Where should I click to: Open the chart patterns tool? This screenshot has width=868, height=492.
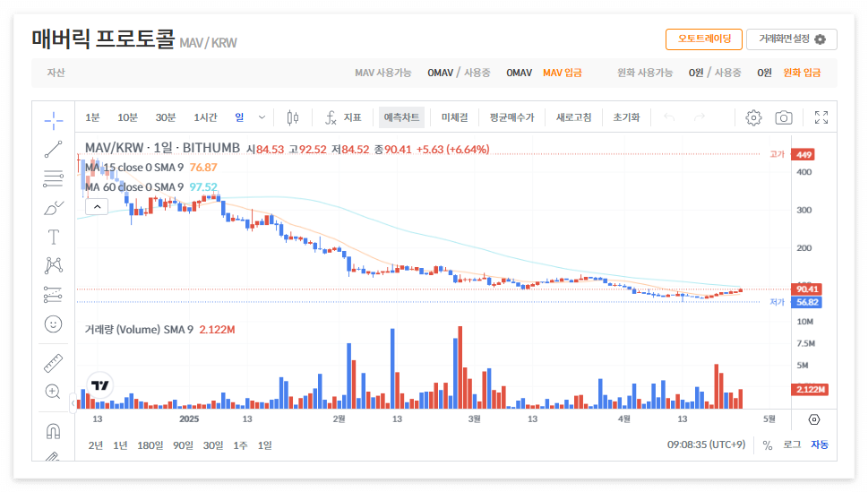pyautogui.click(x=53, y=265)
